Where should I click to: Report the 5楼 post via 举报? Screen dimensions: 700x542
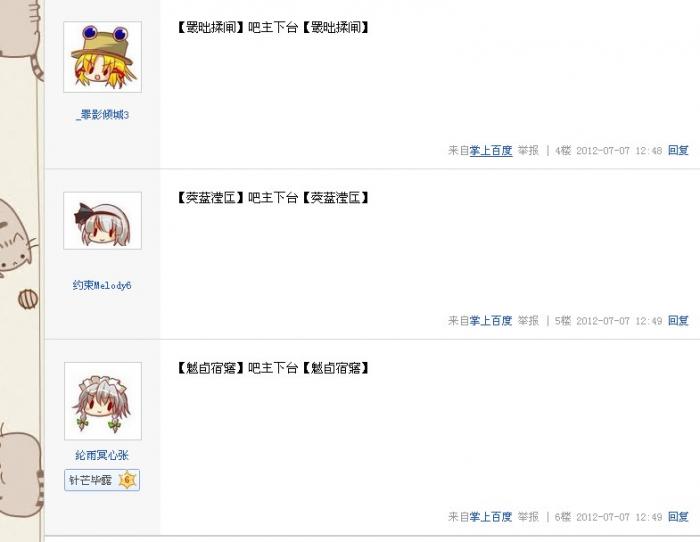pyautogui.click(x=528, y=321)
